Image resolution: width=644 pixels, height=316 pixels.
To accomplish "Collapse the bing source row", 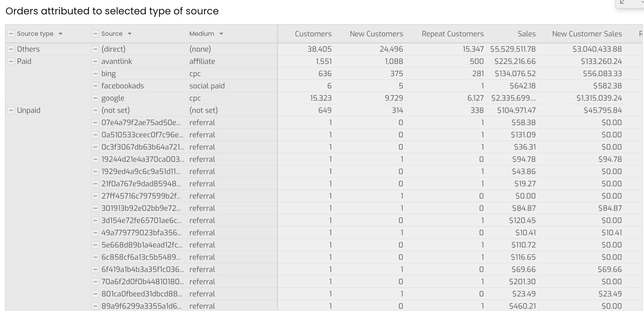I will (95, 73).
